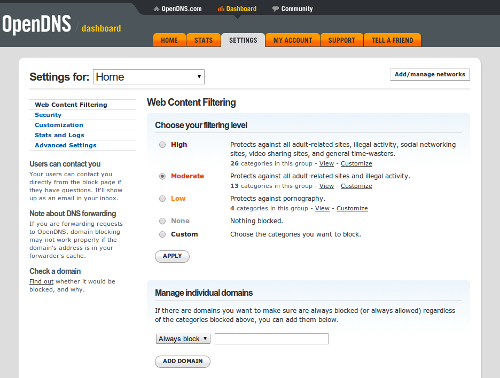
Task: Open the Community top link
Action: (x=293, y=9)
